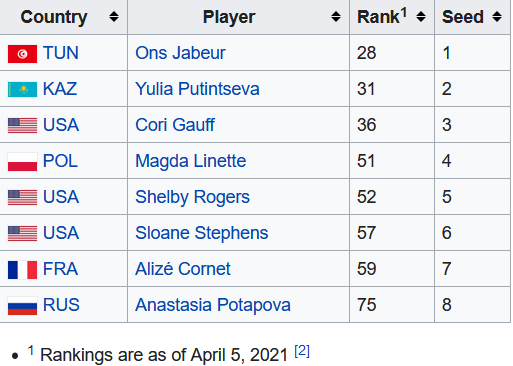Click the Russia flag icon

(22, 306)
